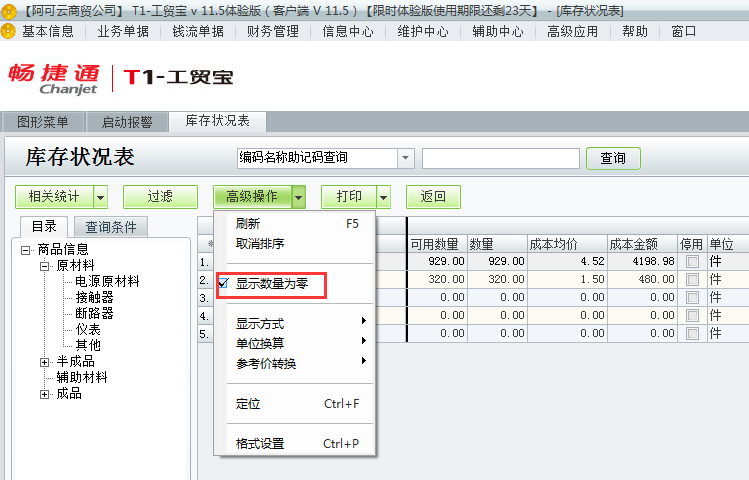Click the 高级操作 button
This screenshot has height=480, width=749.
point(252,197)
